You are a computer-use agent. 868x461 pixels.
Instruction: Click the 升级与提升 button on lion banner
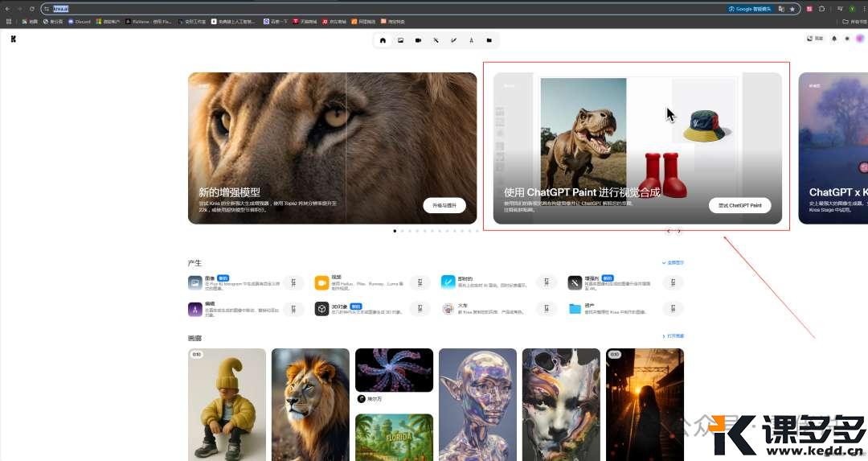[x=444, y=206]
